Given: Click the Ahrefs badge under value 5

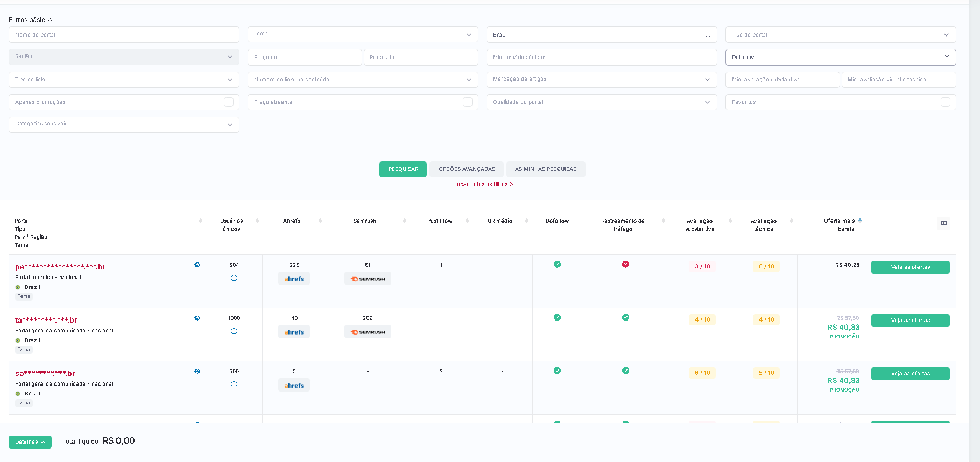Looking at the screenshot, I should pos(294,385).
